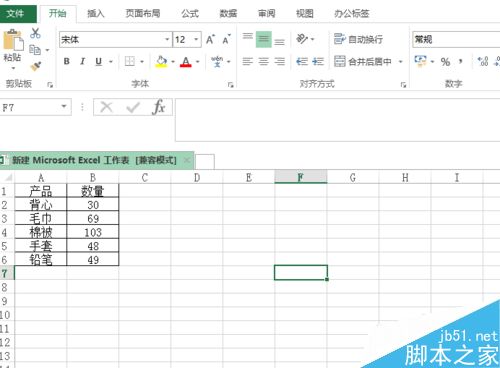
Task: Toggle 自动换行 wrap text
Action: point(358,39)
